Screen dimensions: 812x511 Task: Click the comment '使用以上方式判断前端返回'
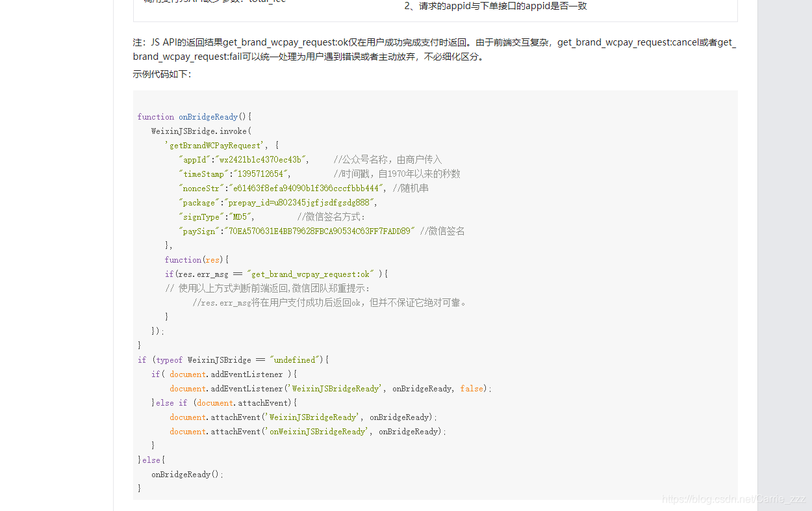tap(267, 289)
